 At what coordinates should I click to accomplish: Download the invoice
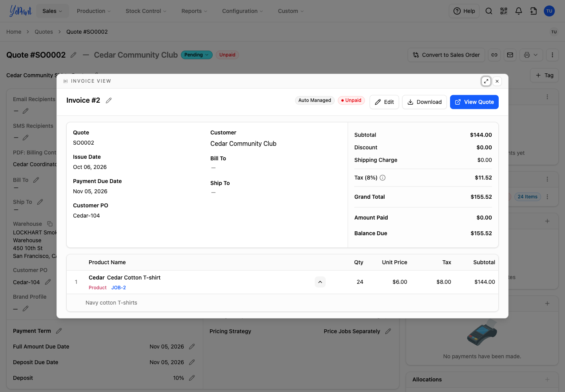click(425, 102)
